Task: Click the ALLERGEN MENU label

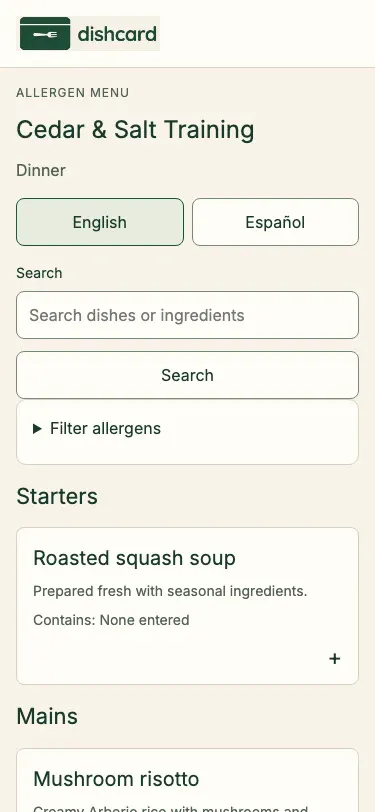Action: (73, 93)
